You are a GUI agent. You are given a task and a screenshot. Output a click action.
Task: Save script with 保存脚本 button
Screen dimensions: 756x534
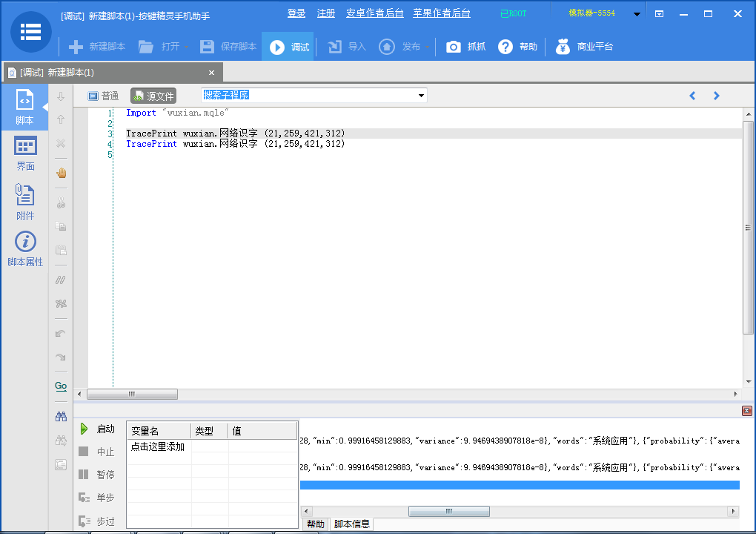click(228, 47)
